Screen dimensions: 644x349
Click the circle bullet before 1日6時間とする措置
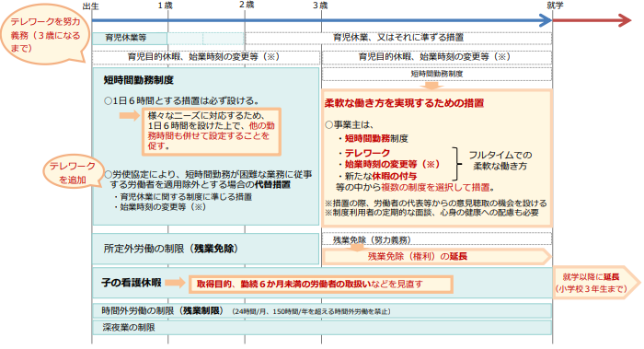108,100
